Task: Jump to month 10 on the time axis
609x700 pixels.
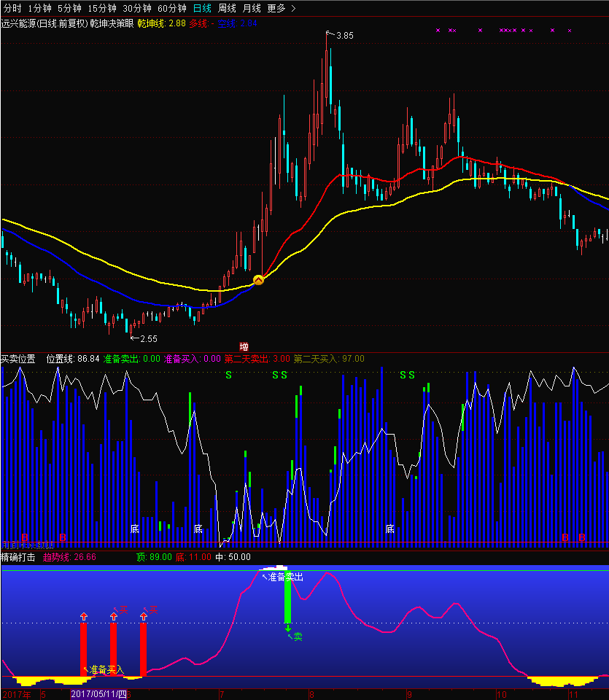Action: point(502,695)
